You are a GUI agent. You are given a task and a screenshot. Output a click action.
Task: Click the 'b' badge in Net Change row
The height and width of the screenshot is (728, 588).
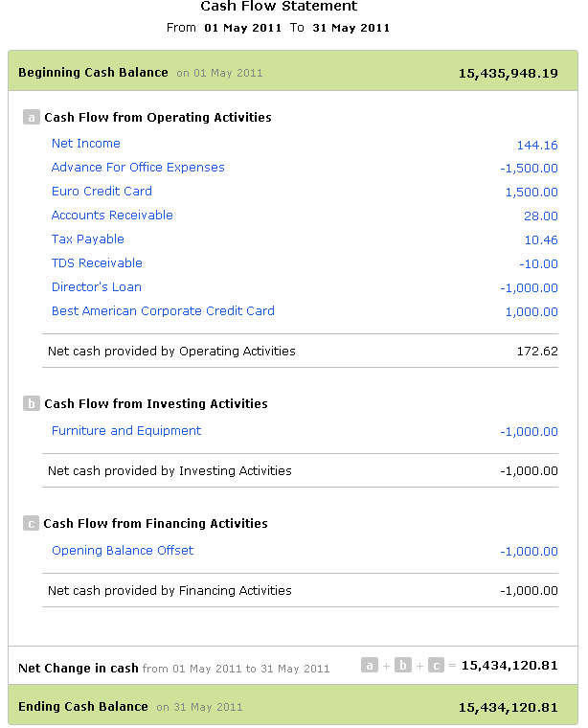pos(403,666)
